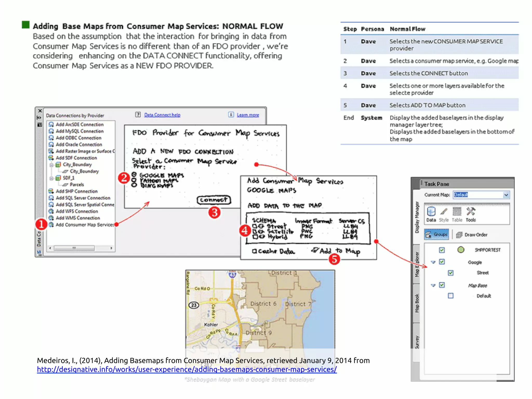
Task: Open the Current Map dropdown
Action: 506,195
